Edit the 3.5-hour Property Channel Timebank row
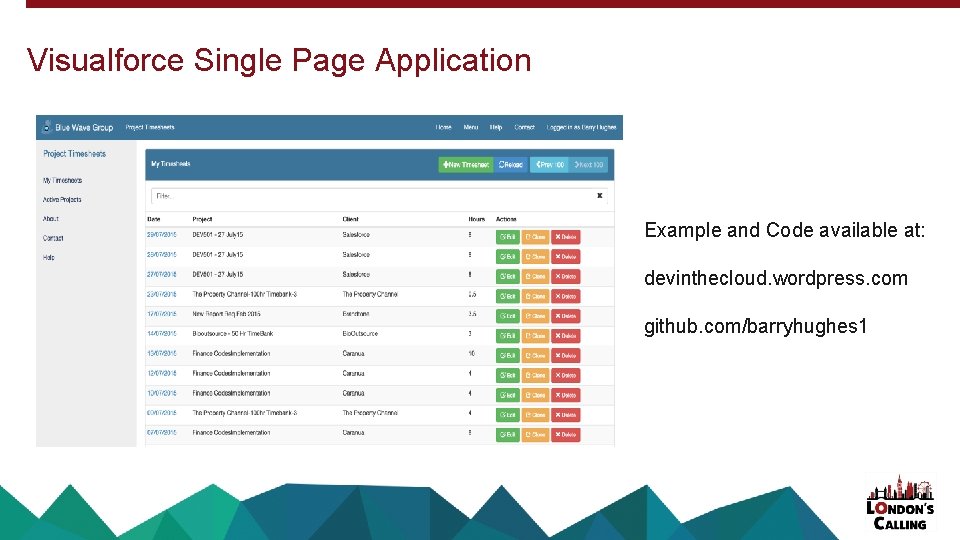This screenshot has width=960, height=540. point(508,296)
